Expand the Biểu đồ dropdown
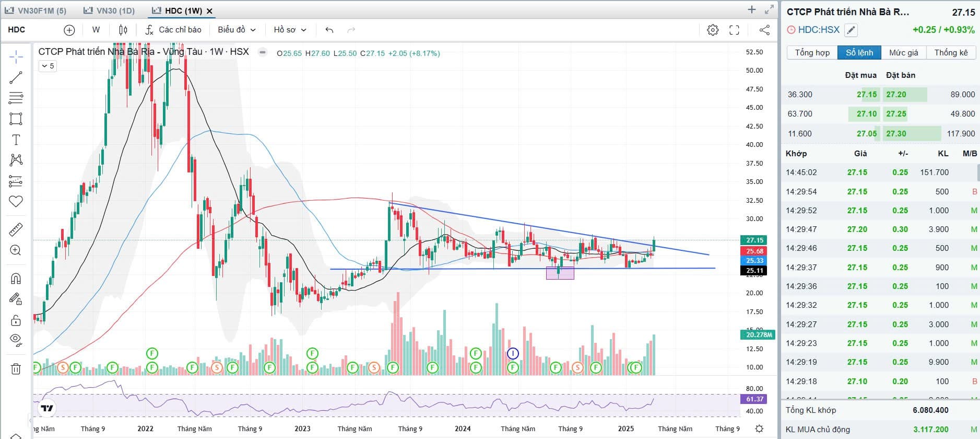The height and width of the screenshot is (439, 980). [x=237, y=30]
